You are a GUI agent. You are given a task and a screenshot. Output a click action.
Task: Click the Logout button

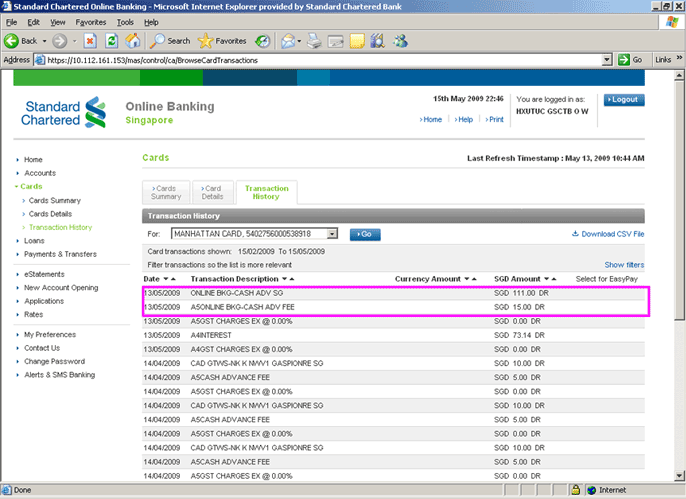[624, 100]
